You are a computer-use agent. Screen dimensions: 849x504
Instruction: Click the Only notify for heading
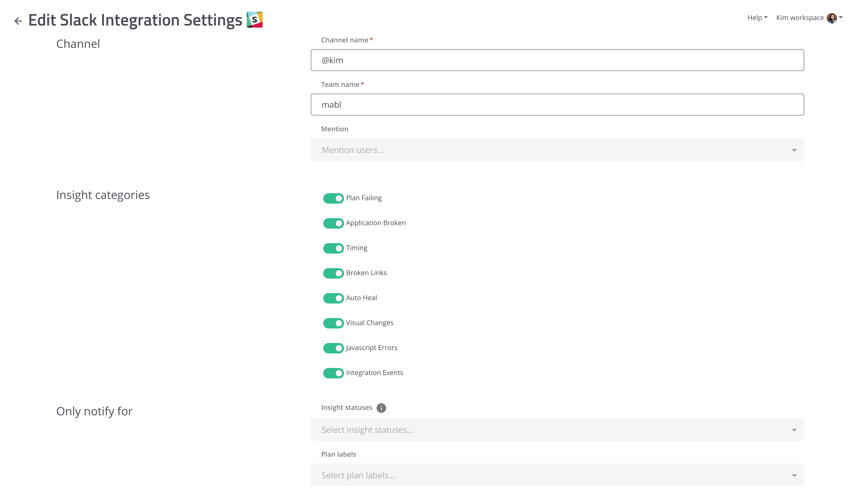[94, 411]
